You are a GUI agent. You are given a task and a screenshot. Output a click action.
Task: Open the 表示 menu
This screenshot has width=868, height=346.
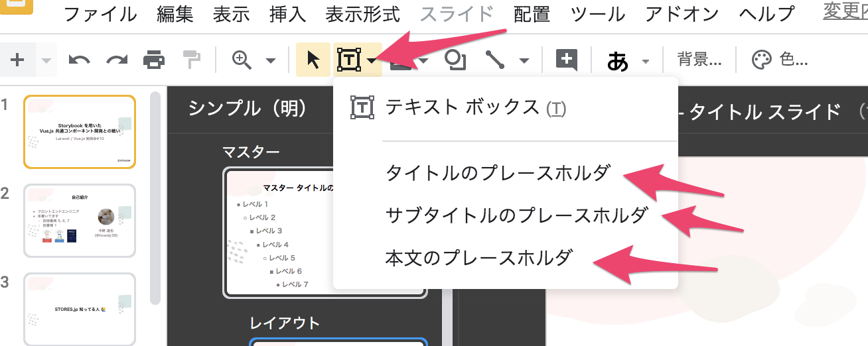pyautogui.click(x=232, y=13)
